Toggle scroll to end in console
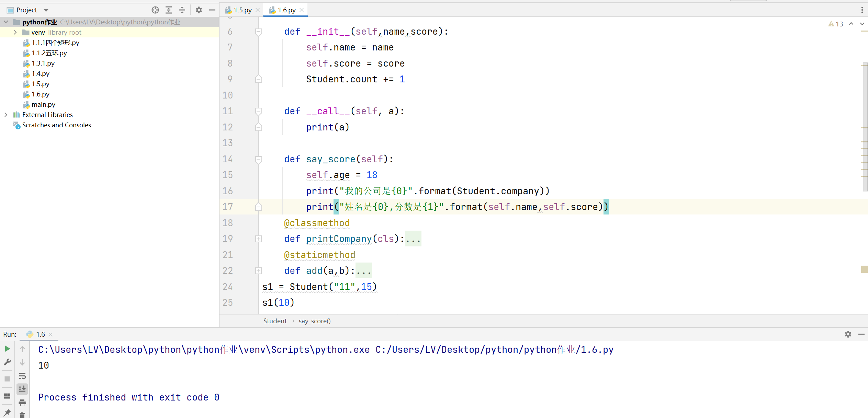The width and height of the screenshot is (868, 418). click(22, 389)
